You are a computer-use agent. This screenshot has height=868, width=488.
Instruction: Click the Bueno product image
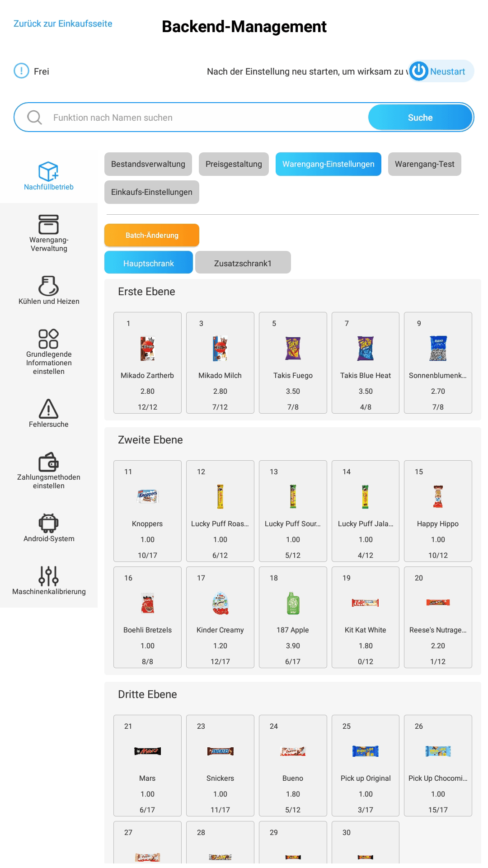click(293, 751)
